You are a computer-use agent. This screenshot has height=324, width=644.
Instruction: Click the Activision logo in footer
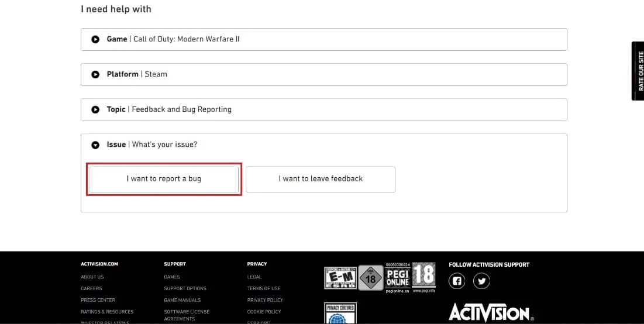(491, 312)
